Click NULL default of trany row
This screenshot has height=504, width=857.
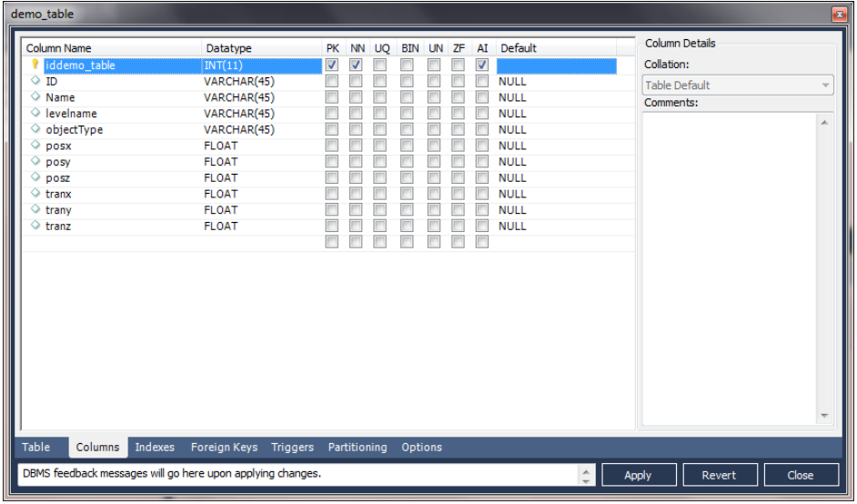click(x=512, y=210)
